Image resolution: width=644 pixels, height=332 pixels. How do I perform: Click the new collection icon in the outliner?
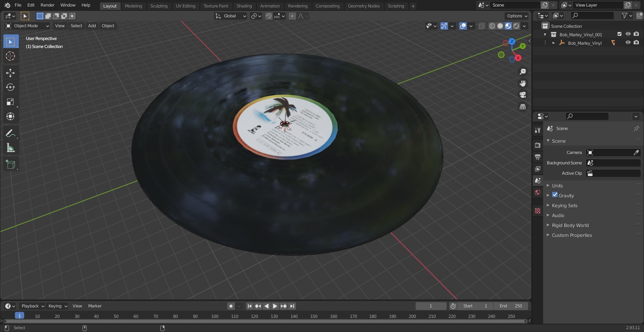[x=639, y=16]
